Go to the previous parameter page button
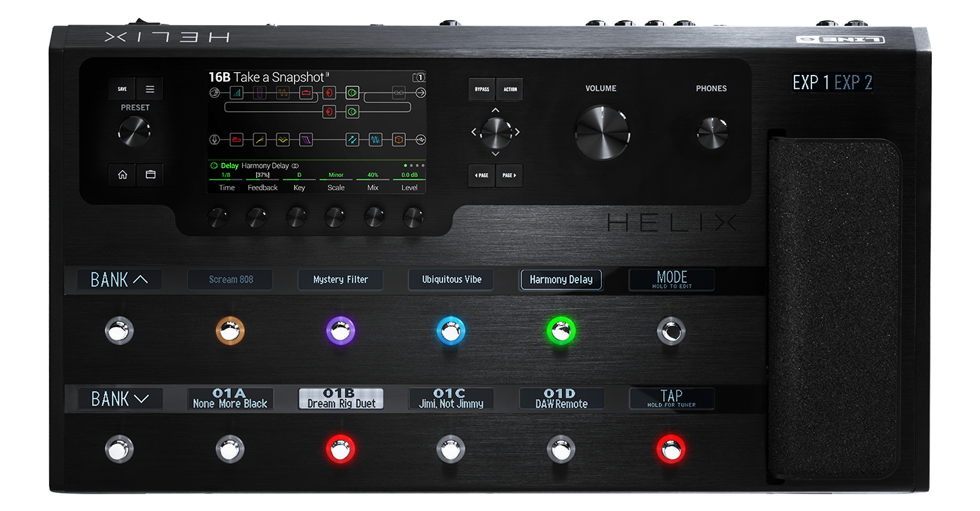 [482, 175]
